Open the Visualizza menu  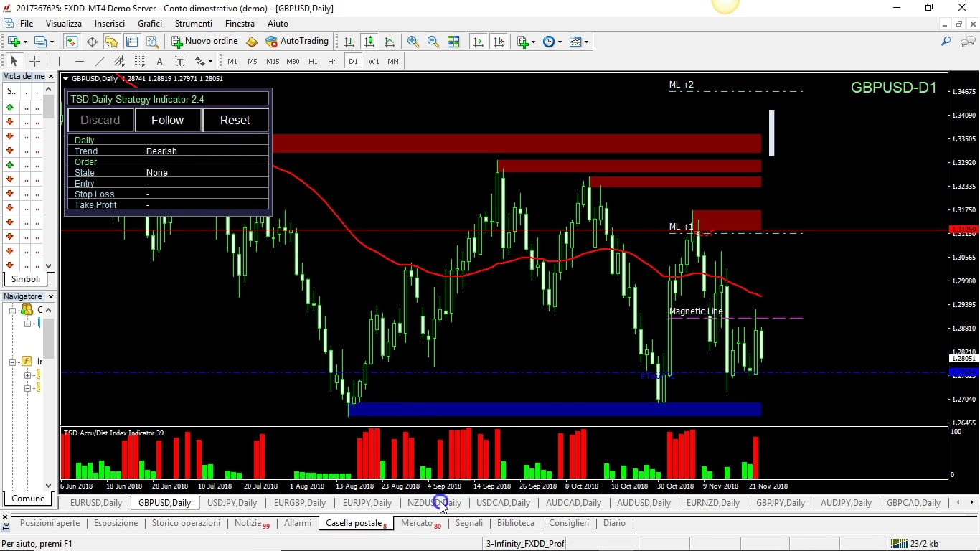[63, 24]
